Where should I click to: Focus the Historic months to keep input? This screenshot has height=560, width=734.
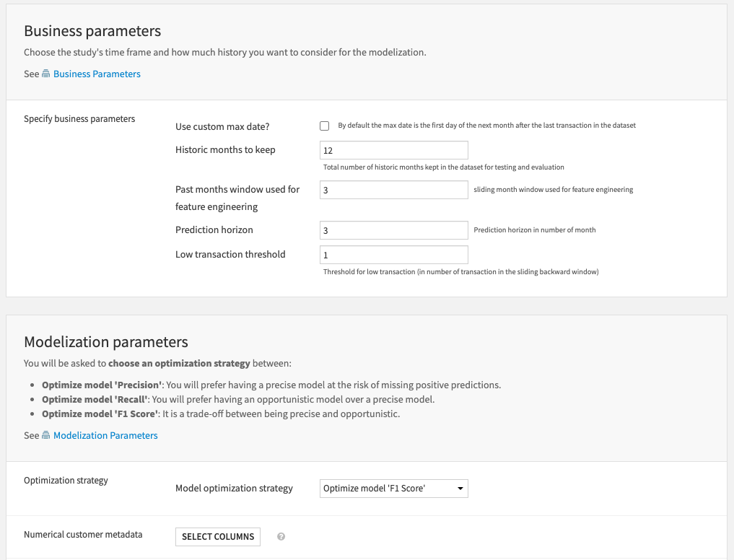(393, 150)
